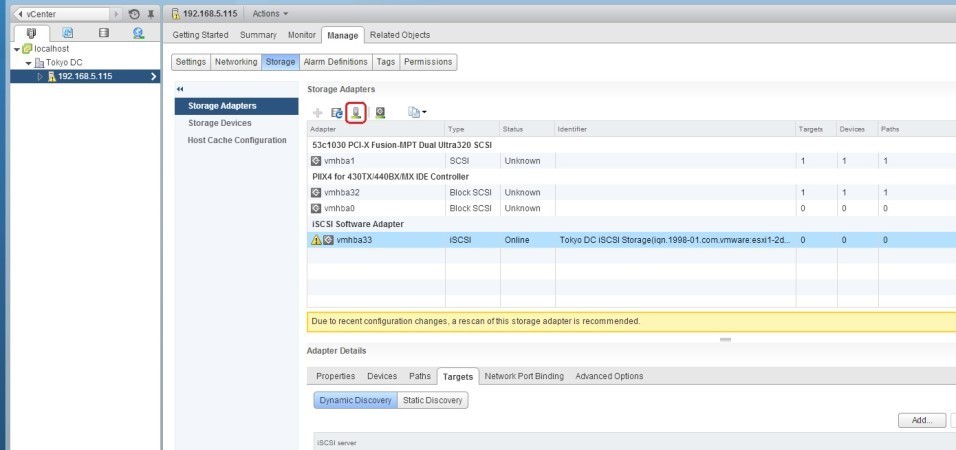The width and height of the screenshot is (956, 450).
Task: Sort by the Paths column header
Action: pyautogui.click(x=916, y=129)
